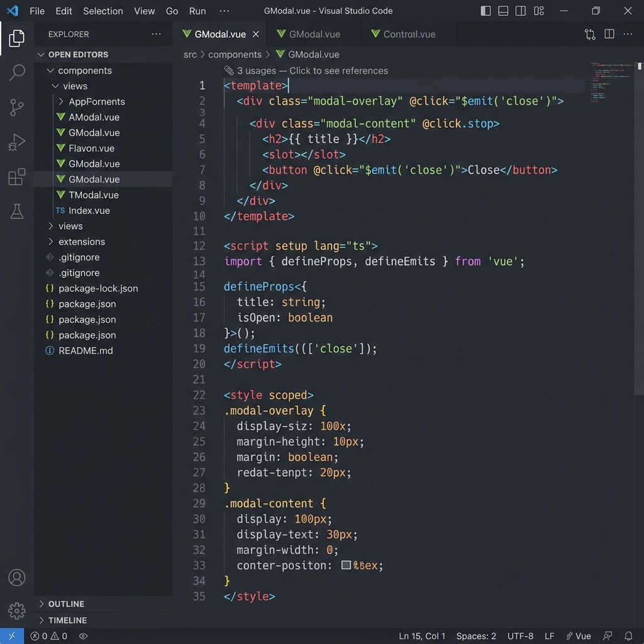Open the overflow menu ellipsis in menu bar
The image size is (644, 644).
(225, 11)
